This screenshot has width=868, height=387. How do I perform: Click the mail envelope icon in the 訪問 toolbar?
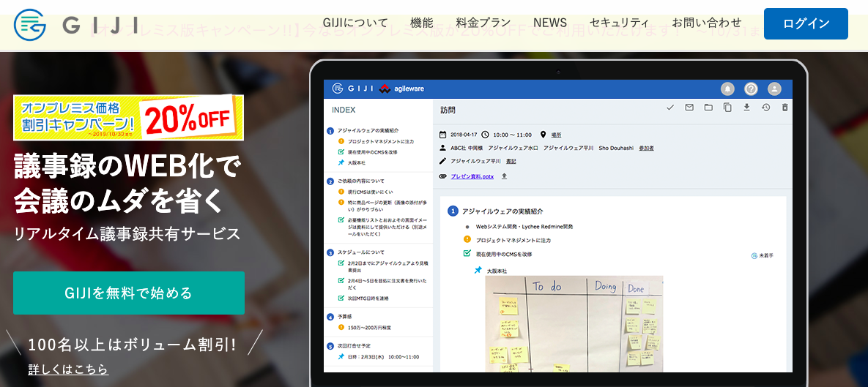(x=689, y=108)
